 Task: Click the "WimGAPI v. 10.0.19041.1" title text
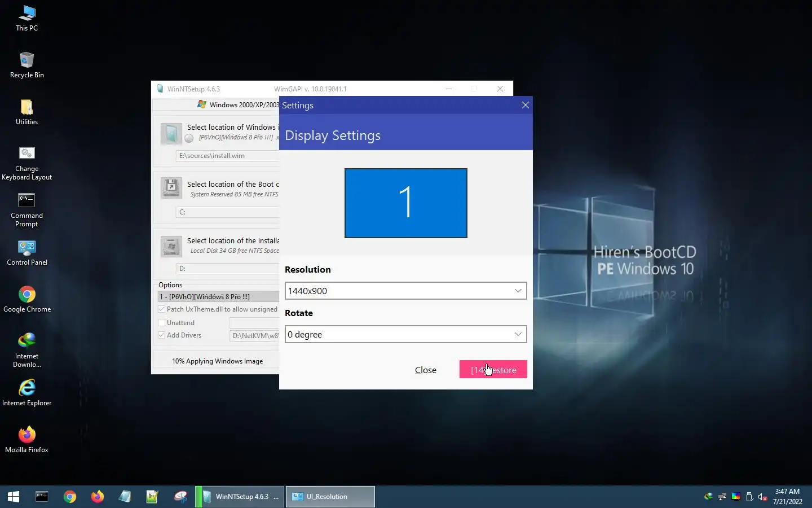pyautogui.click(x=310, y=89)
